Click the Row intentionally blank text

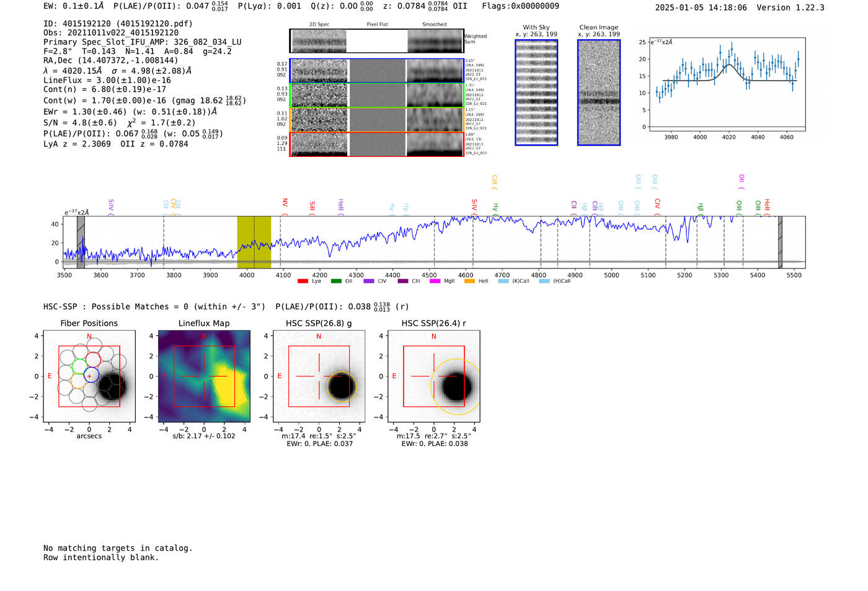pos(101,558)
